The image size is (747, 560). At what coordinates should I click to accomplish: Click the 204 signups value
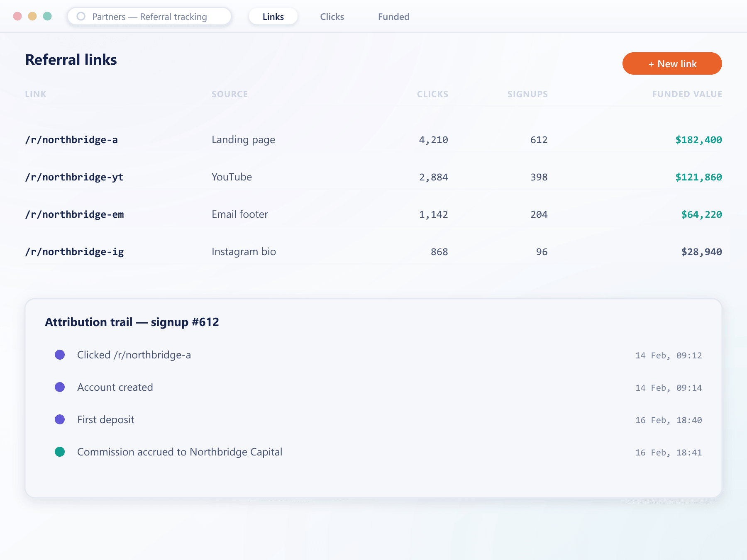[539, 214]
